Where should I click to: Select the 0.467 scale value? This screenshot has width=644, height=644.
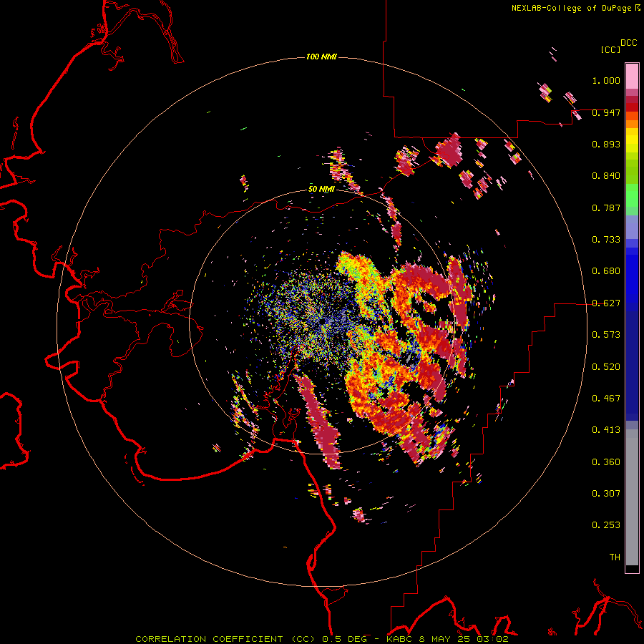(x=606, y=399)
